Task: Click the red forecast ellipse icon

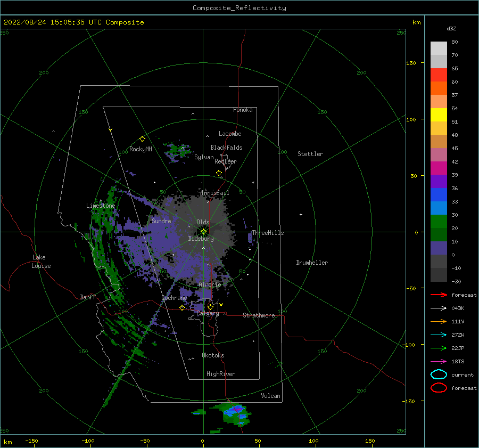Action: tap(439, 388)
